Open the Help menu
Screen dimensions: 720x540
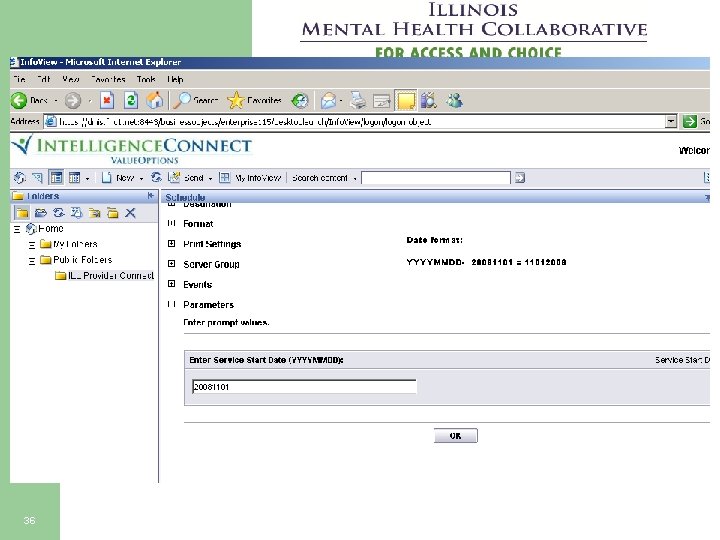175,79
